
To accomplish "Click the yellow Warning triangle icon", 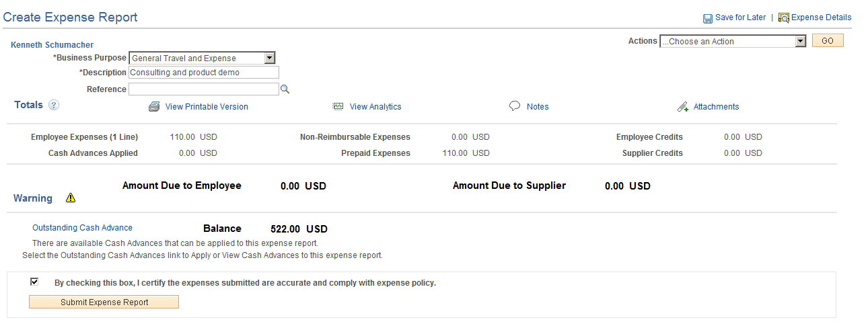I will pyautogui.click(x=71, y=198).
